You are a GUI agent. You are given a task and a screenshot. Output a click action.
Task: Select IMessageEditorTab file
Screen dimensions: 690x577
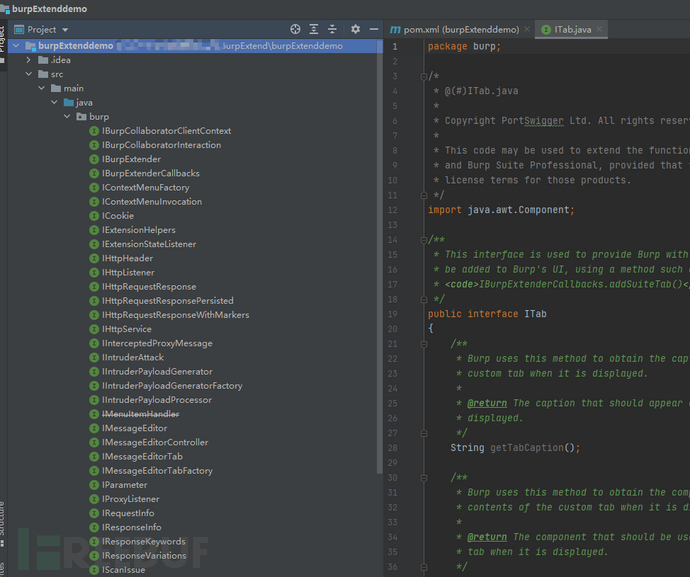(142, 456)
